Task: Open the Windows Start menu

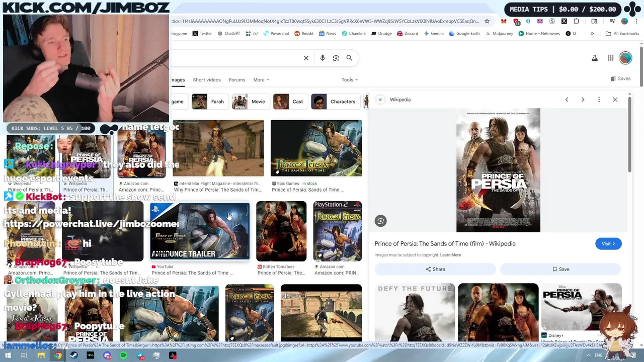Action: [8, 355]
